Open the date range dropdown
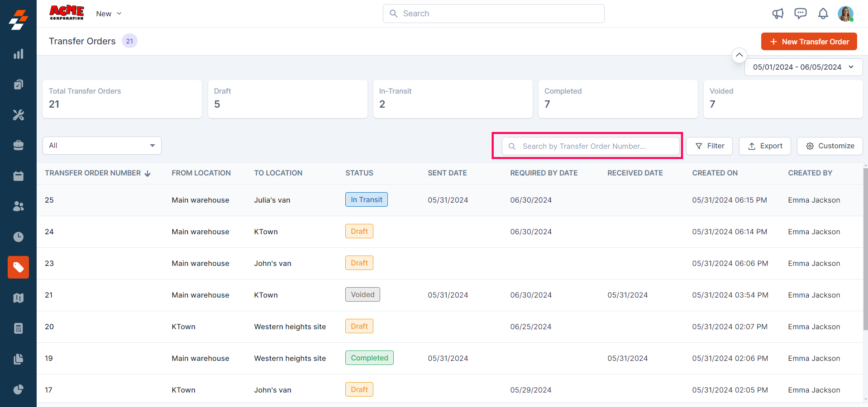 pos(803,67)
